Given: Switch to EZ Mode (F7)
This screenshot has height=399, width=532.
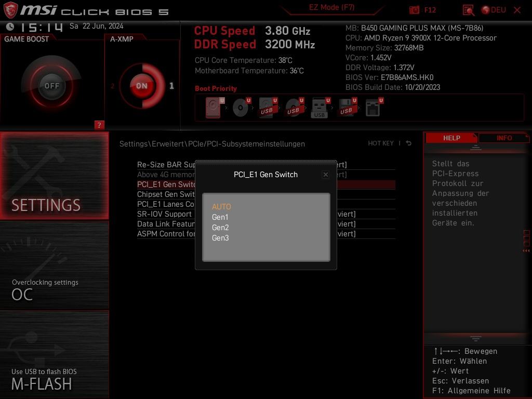Looking at the screenshot, I should point(331,7).
